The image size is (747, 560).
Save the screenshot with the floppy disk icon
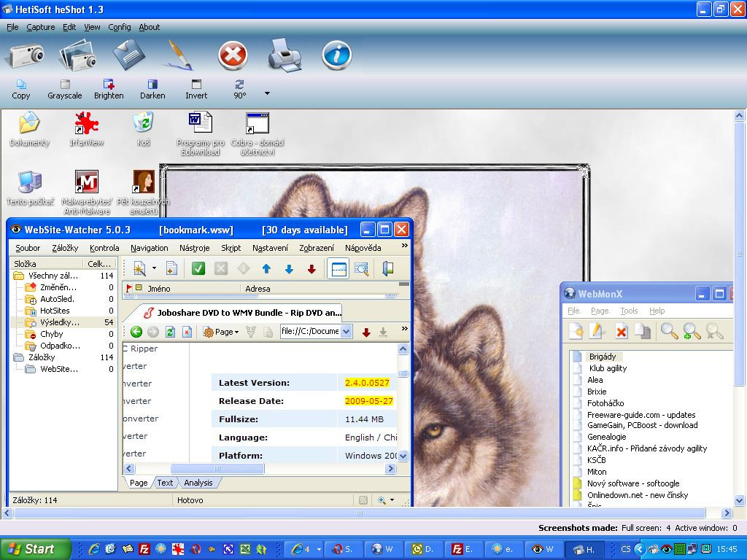point(129,54)
